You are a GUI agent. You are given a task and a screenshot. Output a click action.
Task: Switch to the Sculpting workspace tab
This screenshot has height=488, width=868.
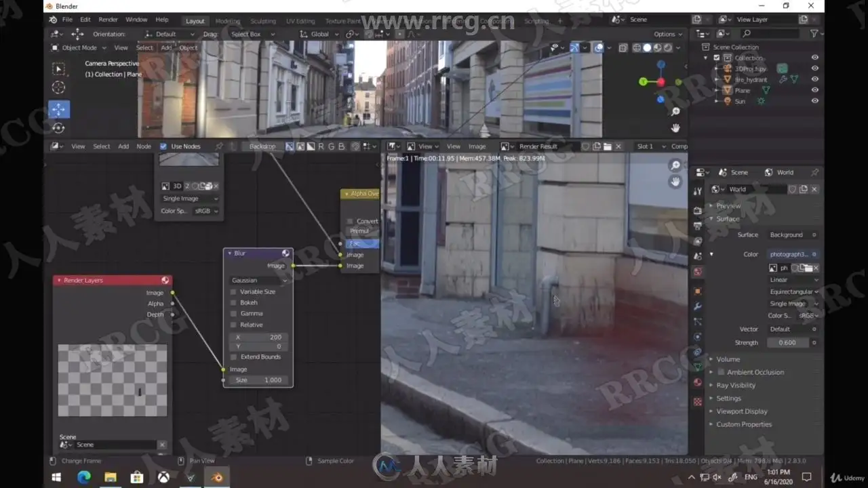tap(263, 21)
